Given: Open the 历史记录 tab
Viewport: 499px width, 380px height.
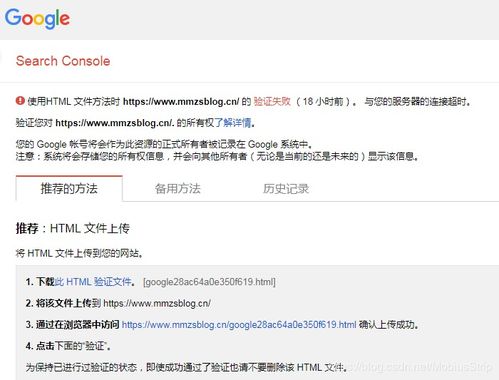Looking at the screenshot, I should tap(286, 188).
